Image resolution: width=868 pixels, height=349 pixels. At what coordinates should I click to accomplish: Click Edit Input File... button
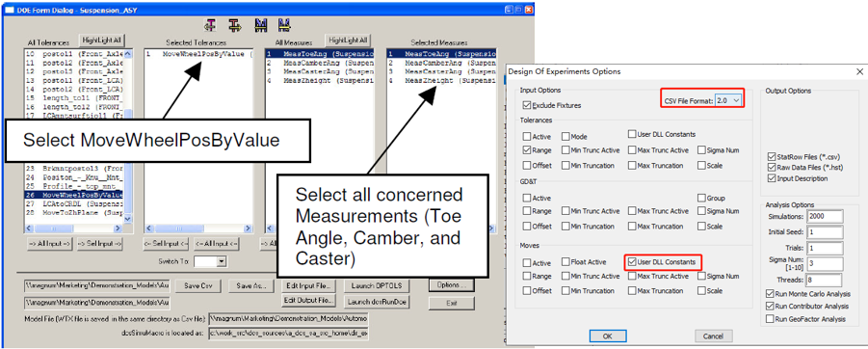pos(308,285)
